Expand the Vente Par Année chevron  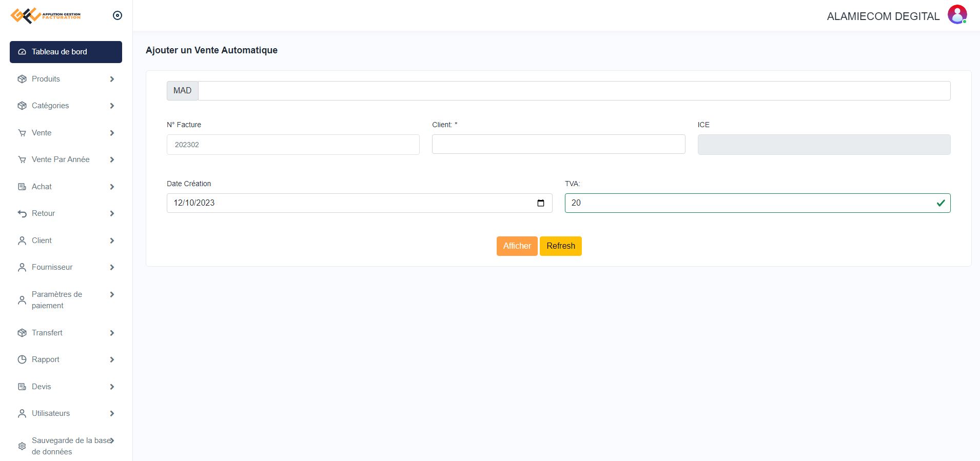click(112, 159)
